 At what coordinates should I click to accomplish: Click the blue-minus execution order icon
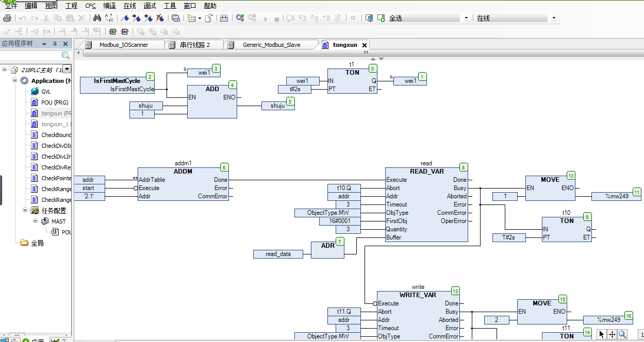(124, 31)
